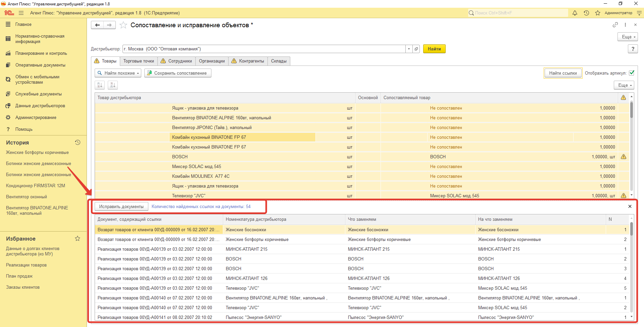Close the Сопоставление form tab
The width and height of the screenshot is (644, 327).
coord(635,25)
